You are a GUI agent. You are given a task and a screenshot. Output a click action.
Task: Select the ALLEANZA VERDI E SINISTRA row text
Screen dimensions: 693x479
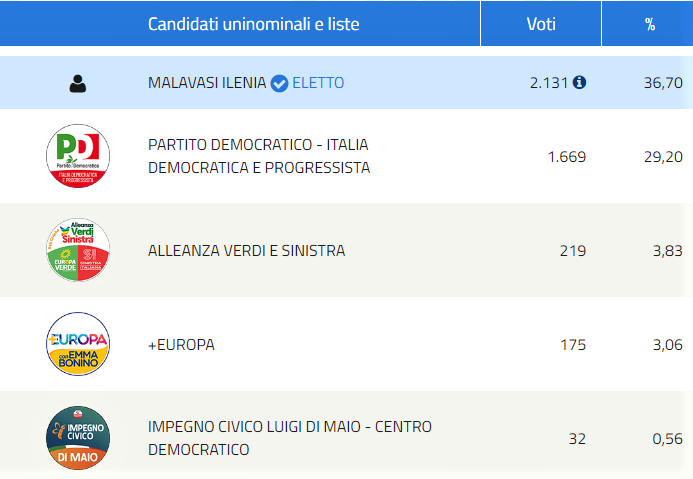click(x=247, y=251)
